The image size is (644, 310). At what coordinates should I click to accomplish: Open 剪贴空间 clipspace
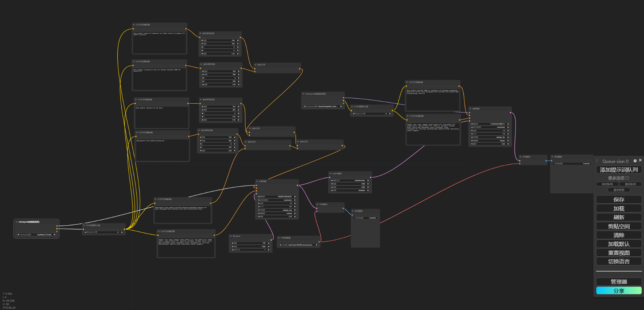(x=619, y=226)
